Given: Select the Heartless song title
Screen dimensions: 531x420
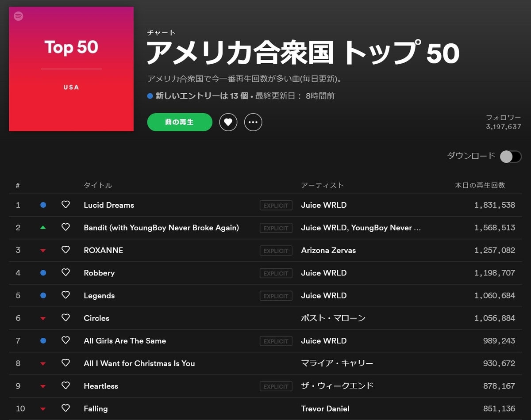Looking at the screenshot, I should 101,386.
